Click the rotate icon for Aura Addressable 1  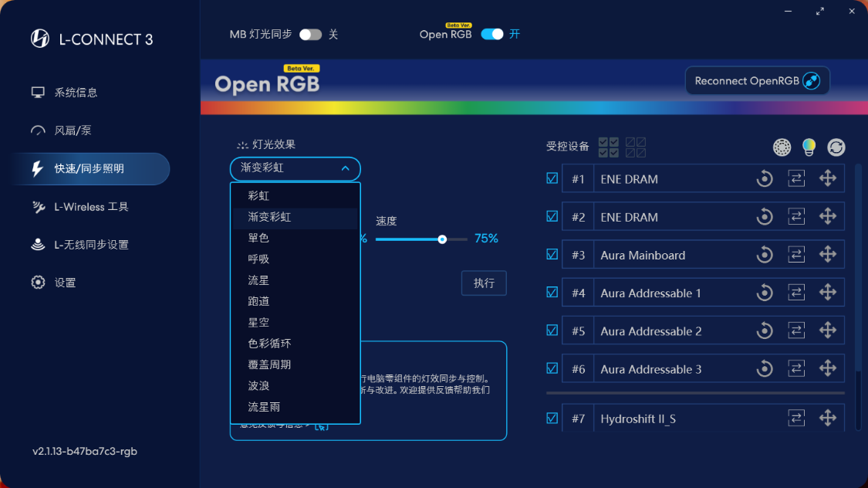[x=765, y=293]
